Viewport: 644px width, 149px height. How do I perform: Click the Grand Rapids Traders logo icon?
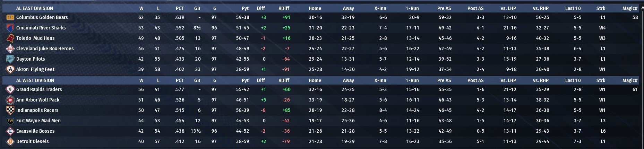[x=10, y=89]
